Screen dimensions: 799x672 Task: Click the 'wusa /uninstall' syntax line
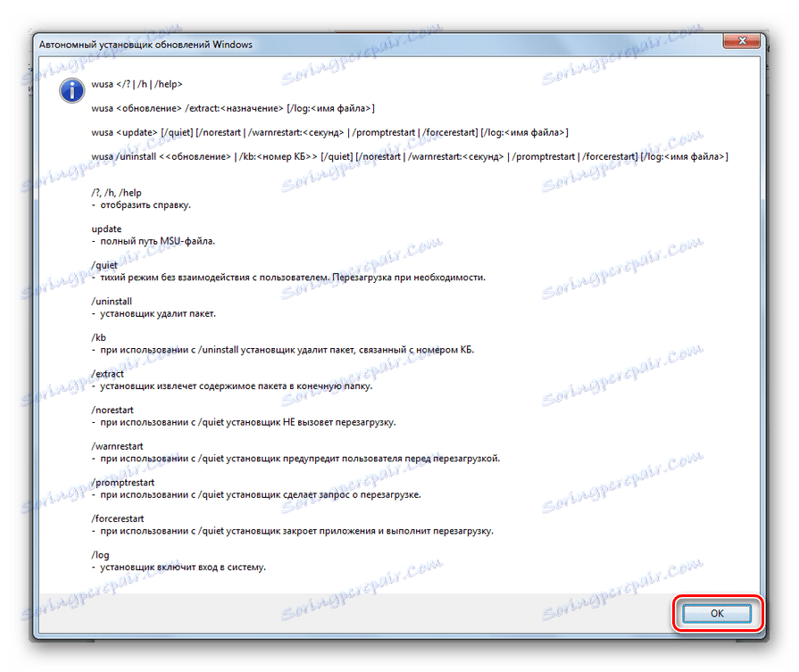[x=410, y=156]
